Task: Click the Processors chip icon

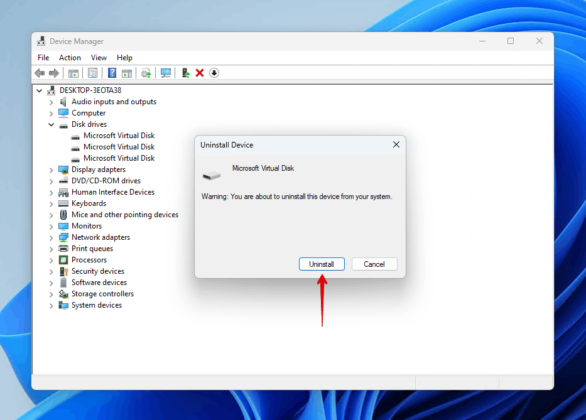Action: point(64,260)
